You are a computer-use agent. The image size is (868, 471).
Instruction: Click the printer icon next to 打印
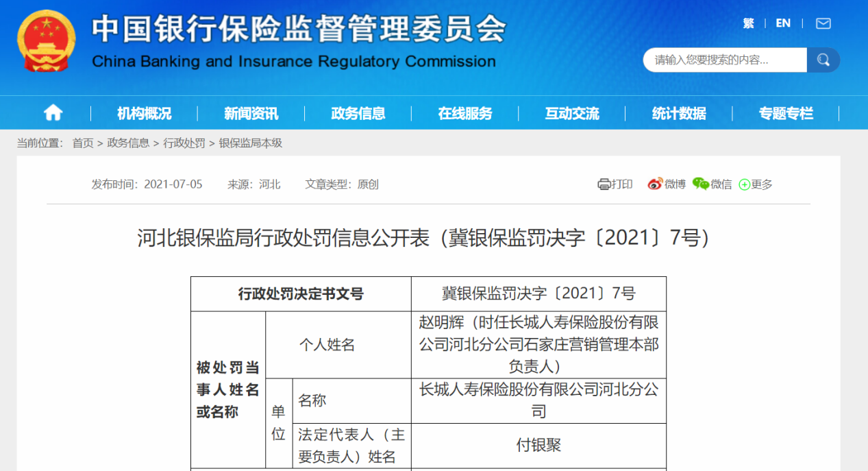(604, 184)
